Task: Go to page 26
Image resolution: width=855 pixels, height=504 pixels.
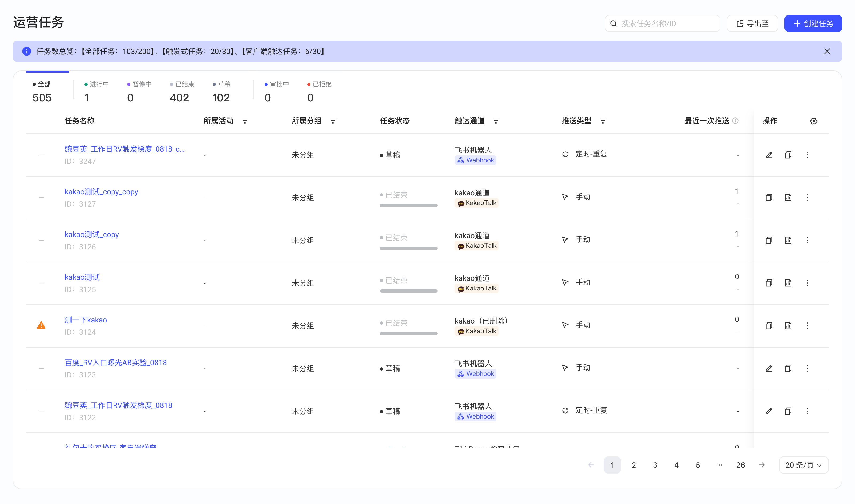Action: 740,465
